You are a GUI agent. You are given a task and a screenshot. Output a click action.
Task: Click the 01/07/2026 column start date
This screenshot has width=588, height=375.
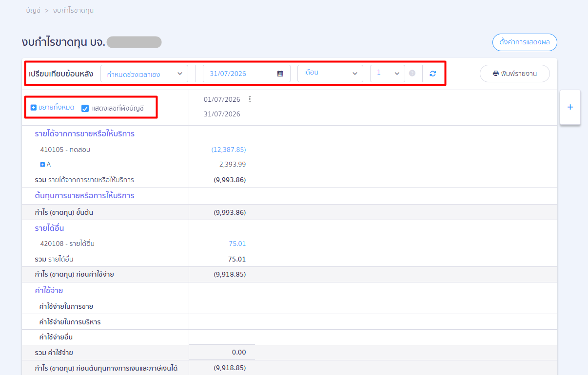222,99
